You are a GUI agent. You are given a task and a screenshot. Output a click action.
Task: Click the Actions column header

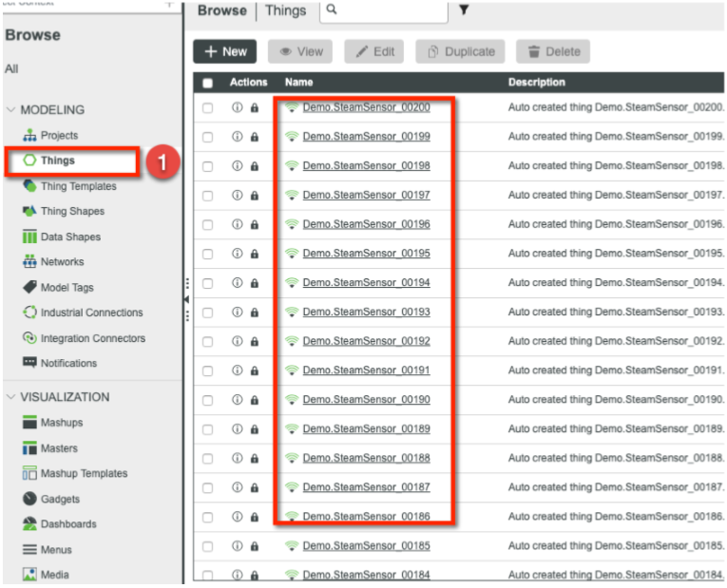coord(249,83)
